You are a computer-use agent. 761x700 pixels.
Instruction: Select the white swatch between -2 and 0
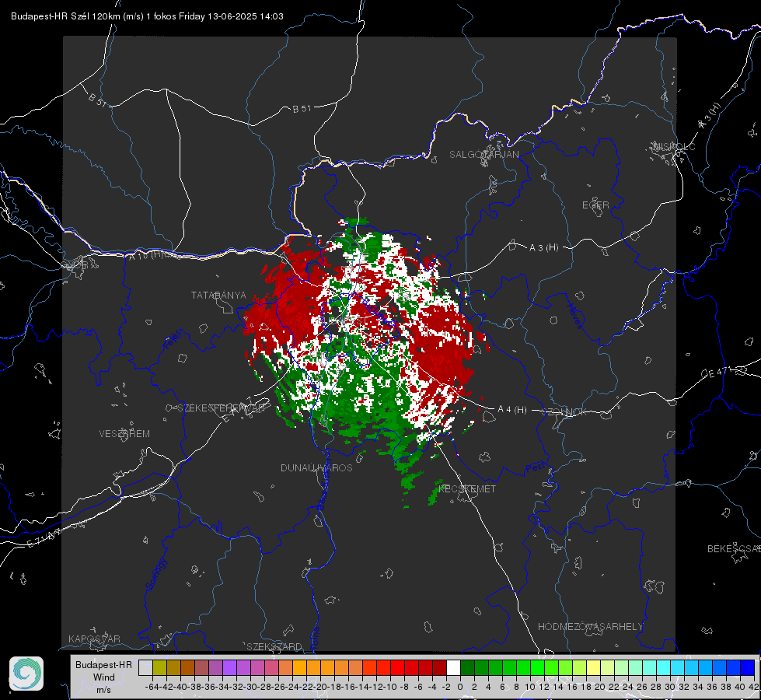point(453,668)
